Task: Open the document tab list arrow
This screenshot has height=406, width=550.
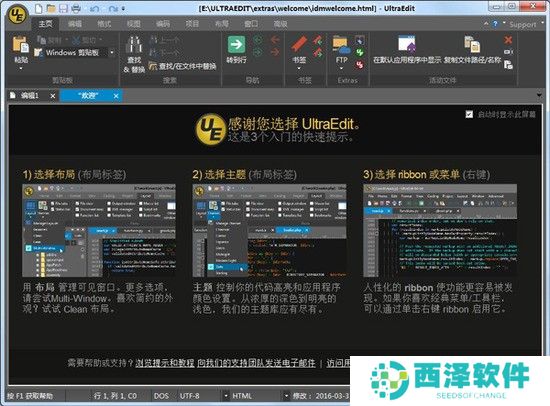Action: (539, 95)
